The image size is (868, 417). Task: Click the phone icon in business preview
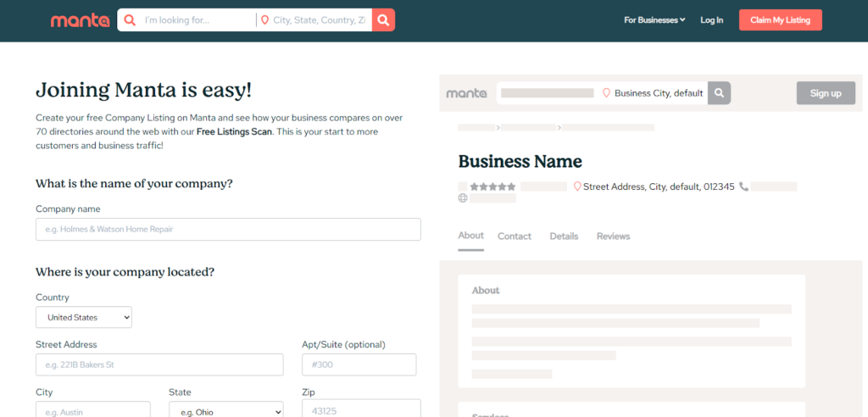743,186
